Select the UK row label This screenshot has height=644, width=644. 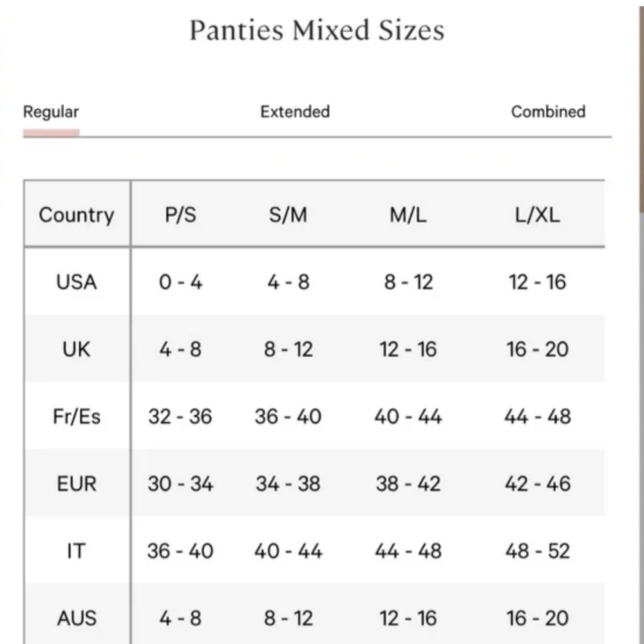[76, 349]
